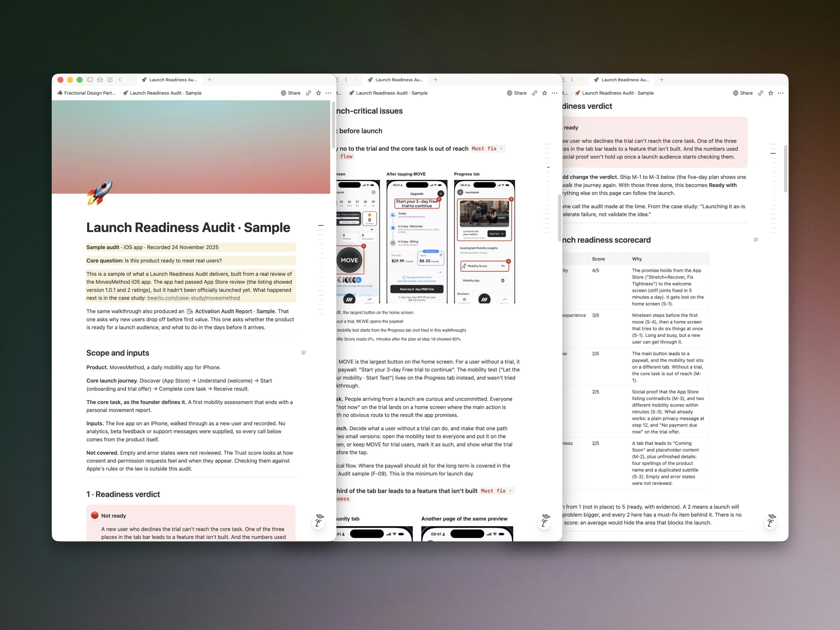Open the bearliu.com/case-study/movesmethod link
840x630 pixels.
[x=194, y=298]
